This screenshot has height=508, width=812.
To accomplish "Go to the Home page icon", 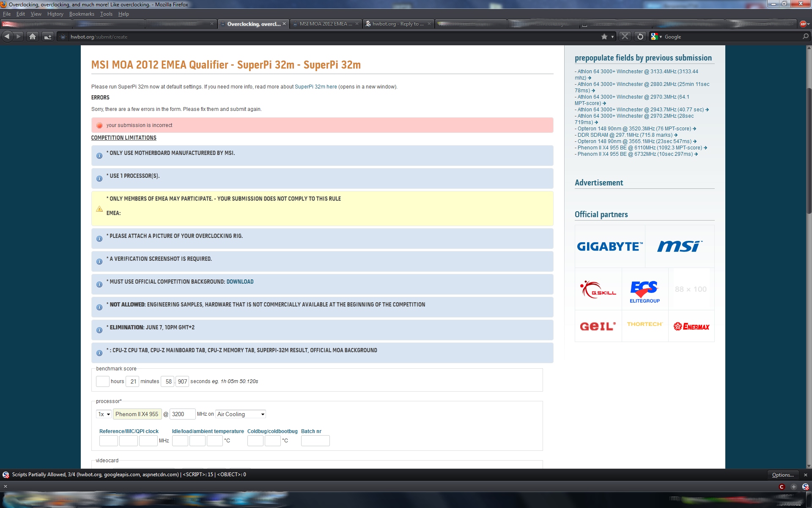I will [33, 36].
